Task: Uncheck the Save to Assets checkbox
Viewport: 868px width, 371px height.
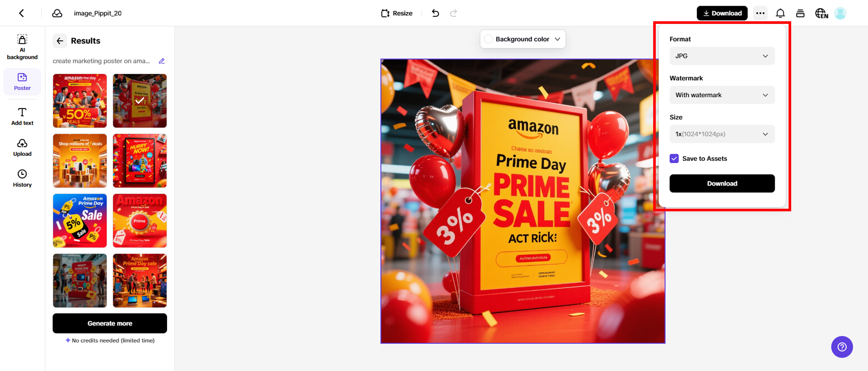Action: pyautogui.click(x=674, y=158)
